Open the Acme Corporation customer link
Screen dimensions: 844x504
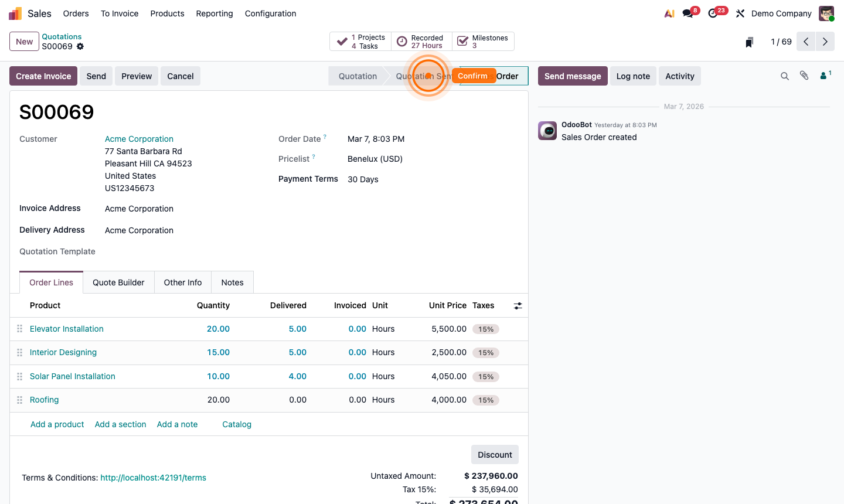tap(139, 139)
